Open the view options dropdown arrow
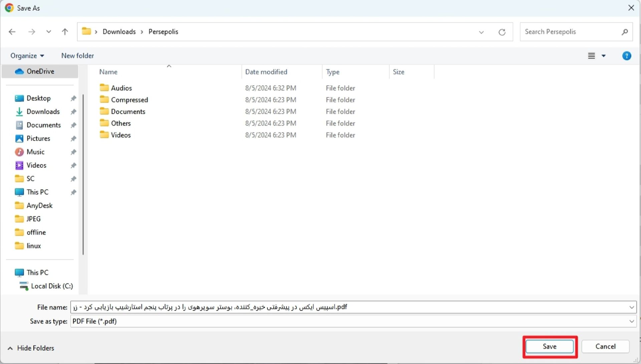 (604, 56)
